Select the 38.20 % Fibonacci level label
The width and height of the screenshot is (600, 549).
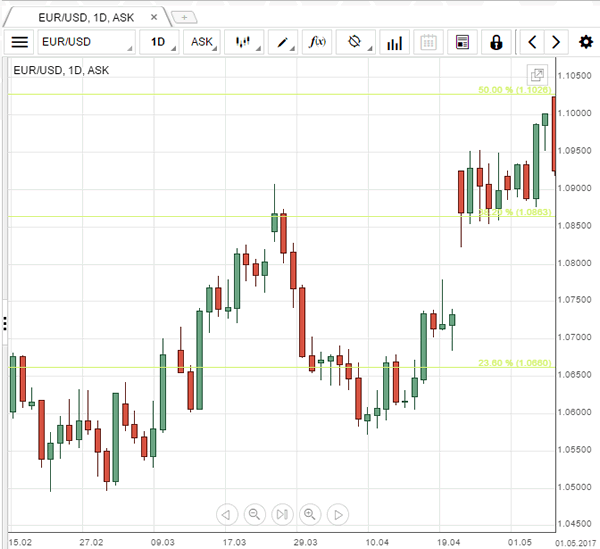[515, 212]
